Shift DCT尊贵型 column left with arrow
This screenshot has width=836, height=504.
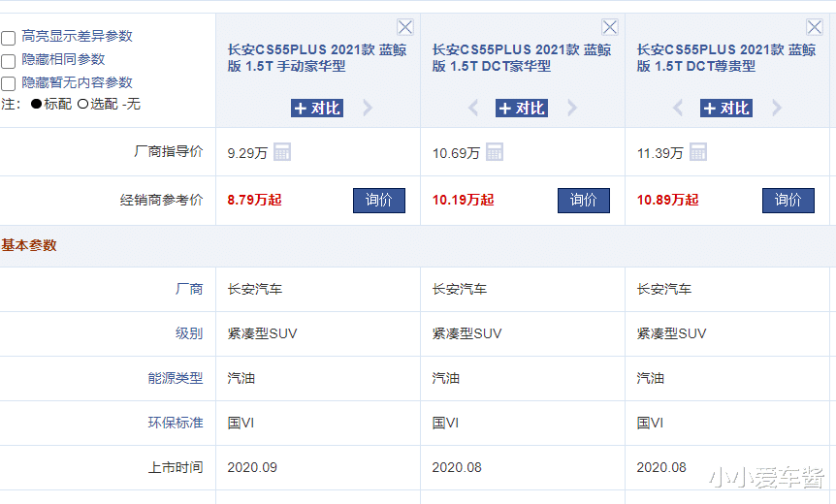[678, 108]
